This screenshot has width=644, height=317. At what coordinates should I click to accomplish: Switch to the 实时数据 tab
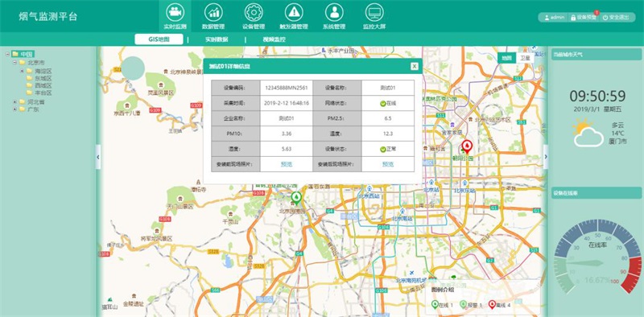click(217, 40)
